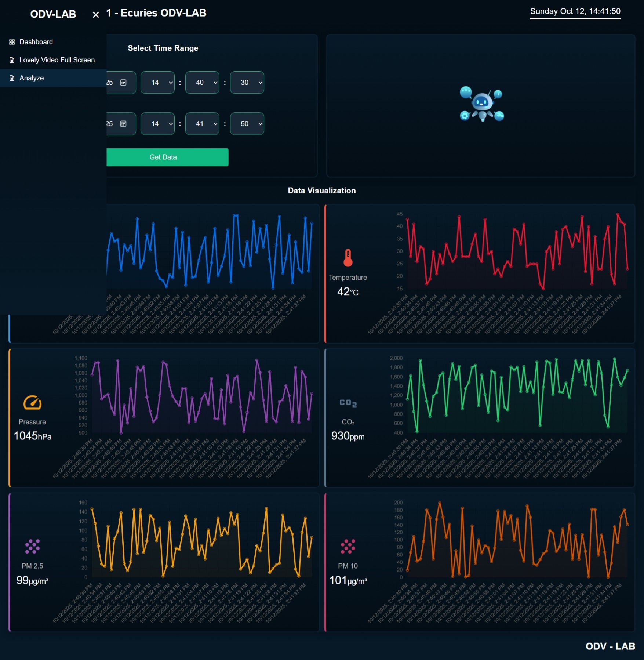Image resolution: width=644 pixels, height=660 pixels.
Task: Open Lovely Video Full Screen menu item
Action: (x=57, y=60)
